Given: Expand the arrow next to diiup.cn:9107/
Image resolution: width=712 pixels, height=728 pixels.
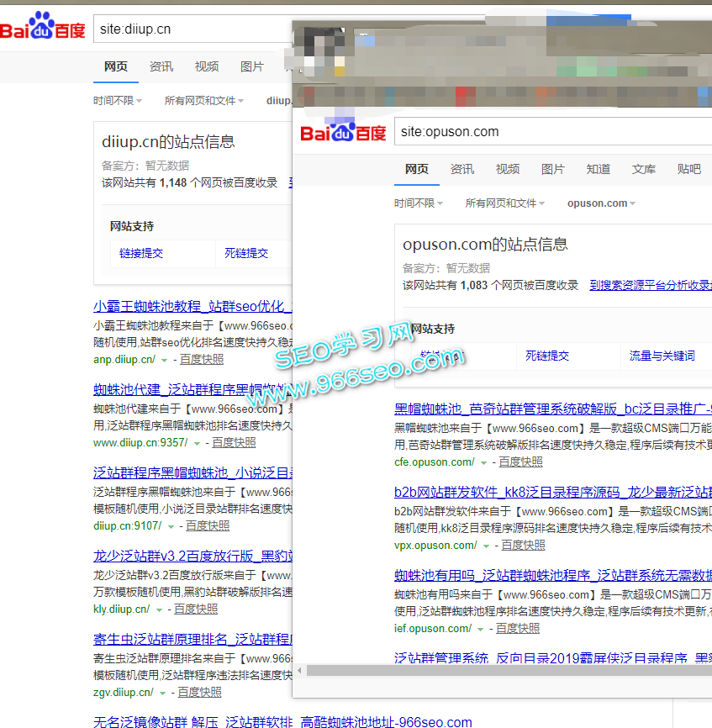Looking at the screenshot, I should [171, 526].
